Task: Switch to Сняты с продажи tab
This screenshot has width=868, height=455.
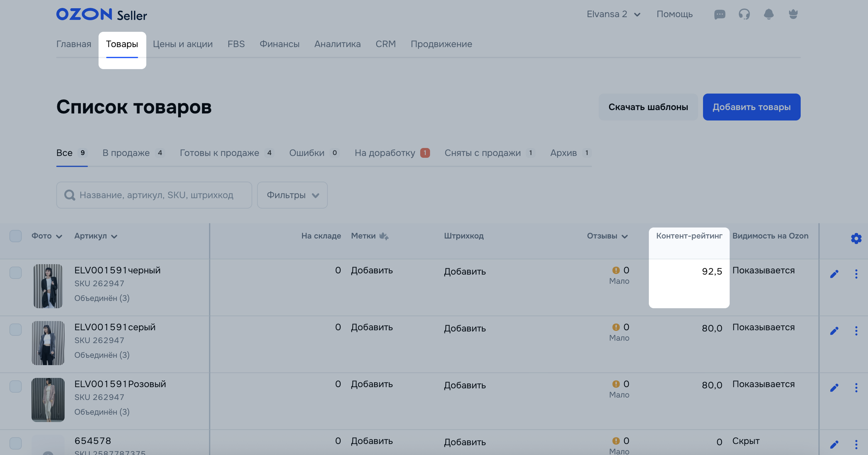Action: tap(490, 153)
